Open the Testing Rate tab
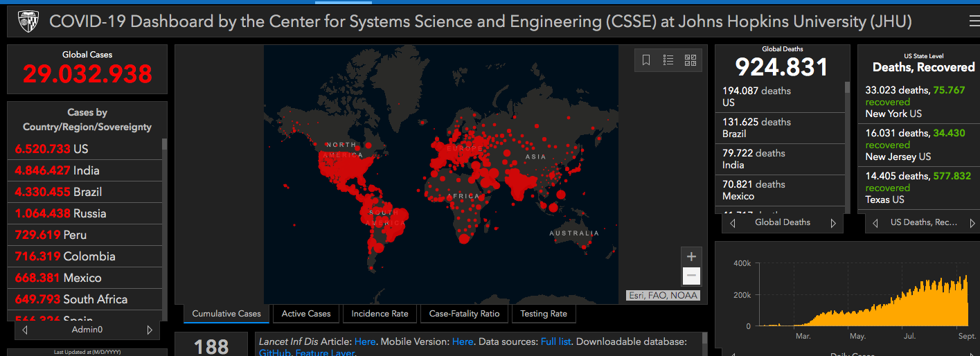The height and width of the screenshot is (356, 980). 544,314
